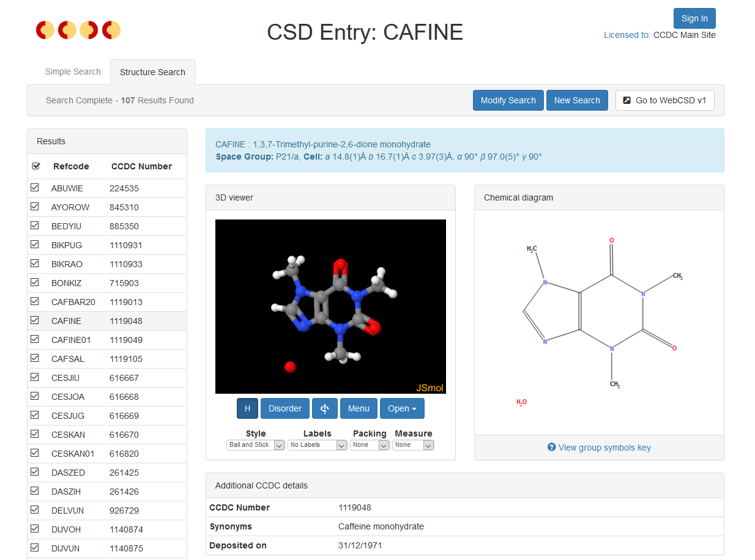Click the JSmol logo in the viewer
The height and width of the screenshot is (560, 755).
[x=430, y=388]
